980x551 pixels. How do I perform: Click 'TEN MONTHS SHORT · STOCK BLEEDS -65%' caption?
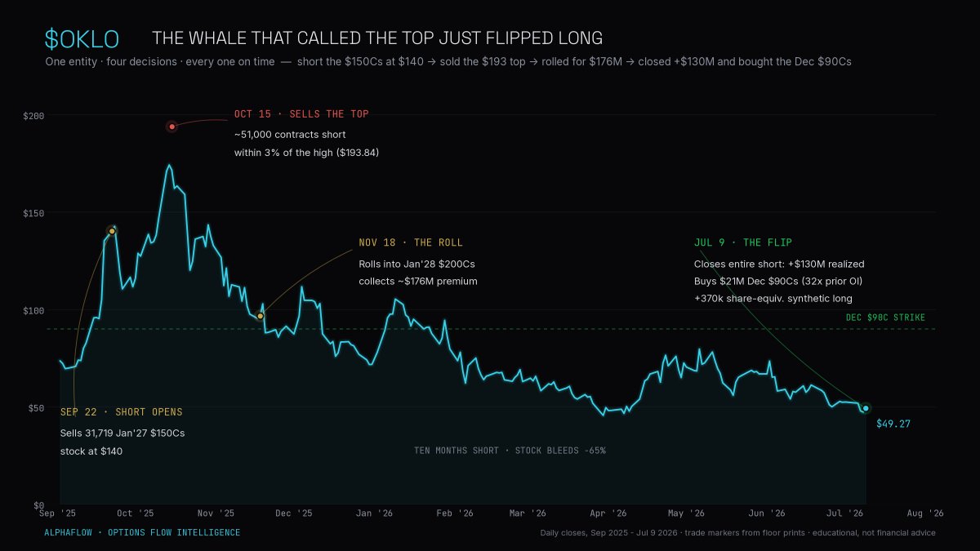tap(510, 451)
